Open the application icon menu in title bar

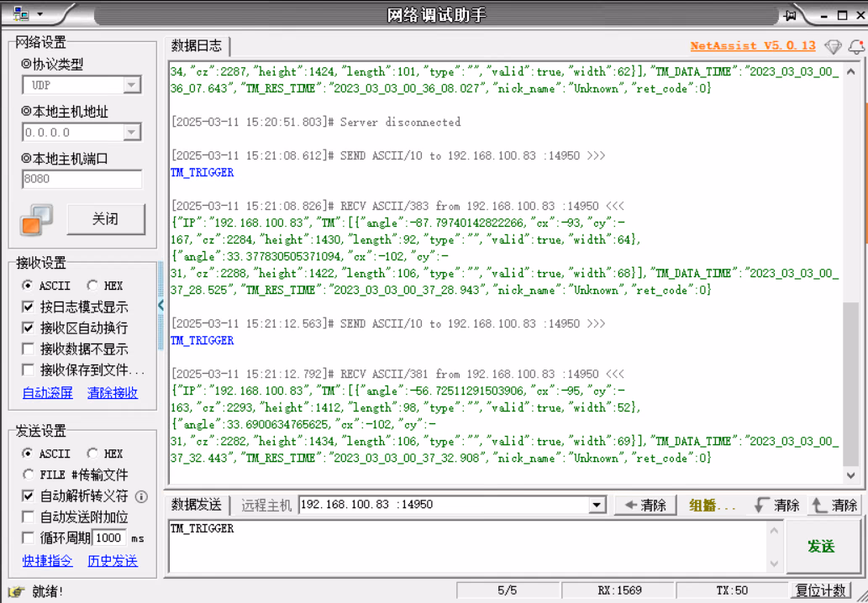pyautogui.click(x=21, y=14)
